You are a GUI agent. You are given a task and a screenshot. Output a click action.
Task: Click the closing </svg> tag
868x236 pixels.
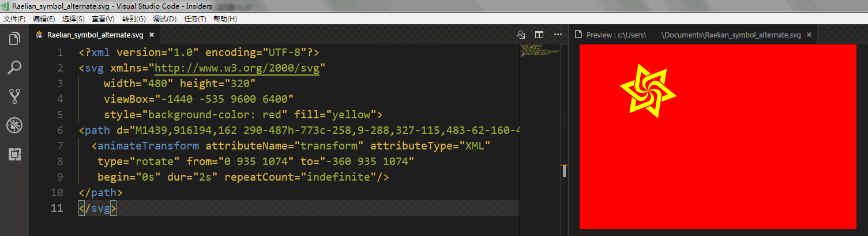[97, 208]
